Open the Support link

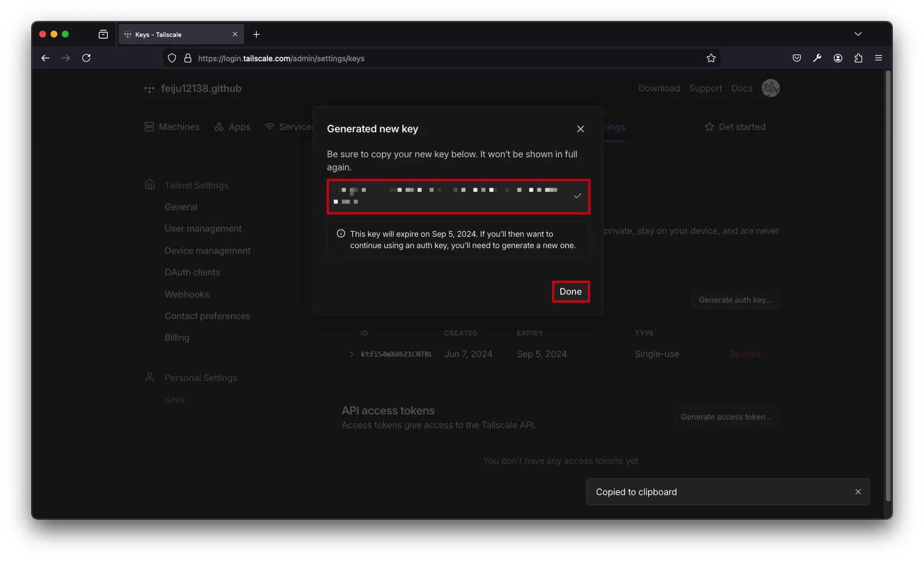tap(705, 89)
